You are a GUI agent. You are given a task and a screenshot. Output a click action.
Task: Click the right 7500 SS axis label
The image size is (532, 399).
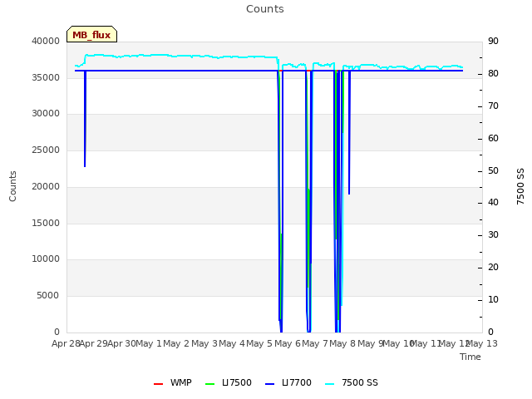pyautogui.click(x=520, y=186)
